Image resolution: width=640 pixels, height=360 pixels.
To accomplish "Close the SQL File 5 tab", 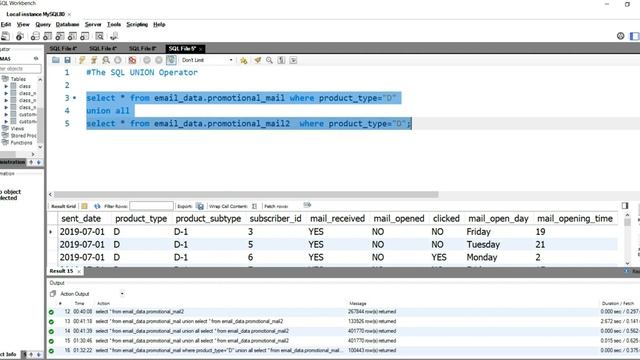I will click(x=200, y=49).
